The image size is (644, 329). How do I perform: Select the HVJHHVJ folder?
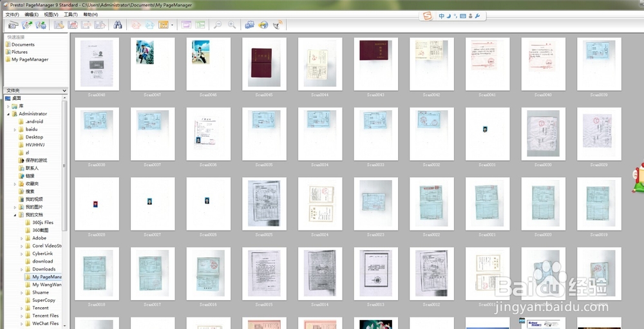(31, 145)
